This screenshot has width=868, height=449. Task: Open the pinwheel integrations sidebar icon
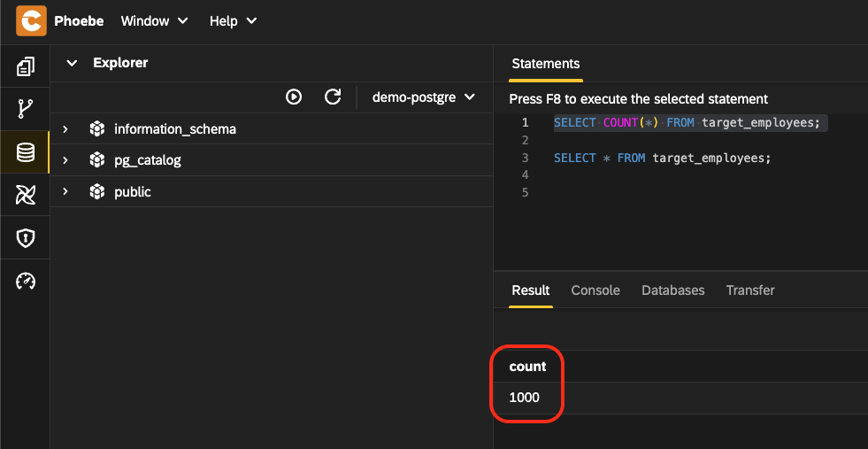point(26,195)
